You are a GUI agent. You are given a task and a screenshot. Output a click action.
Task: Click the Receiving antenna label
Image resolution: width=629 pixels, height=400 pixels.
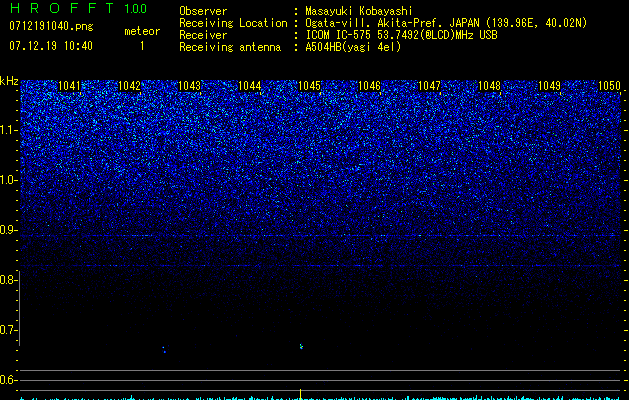(x=230, y=47)
